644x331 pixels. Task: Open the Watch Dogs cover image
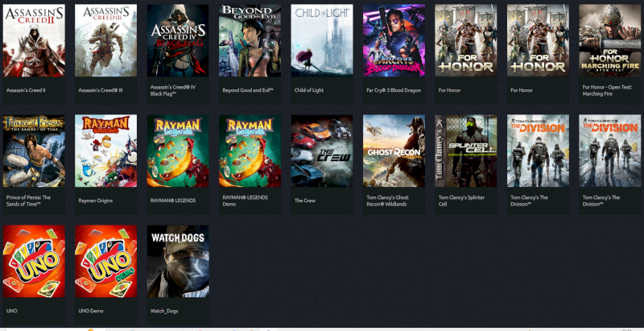pos(178,261)
